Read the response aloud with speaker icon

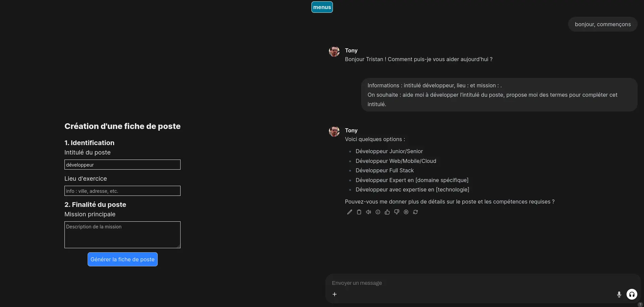(x=368, y=212)
